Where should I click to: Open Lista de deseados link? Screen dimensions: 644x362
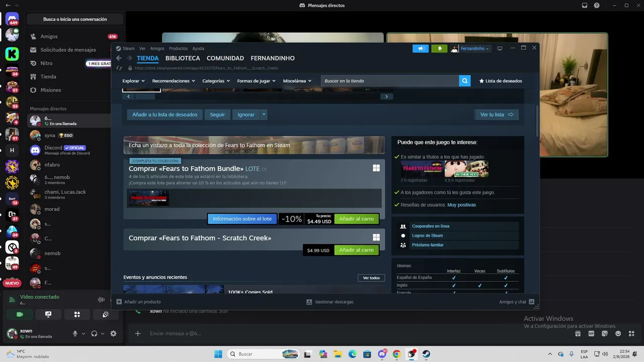(501, 81)
